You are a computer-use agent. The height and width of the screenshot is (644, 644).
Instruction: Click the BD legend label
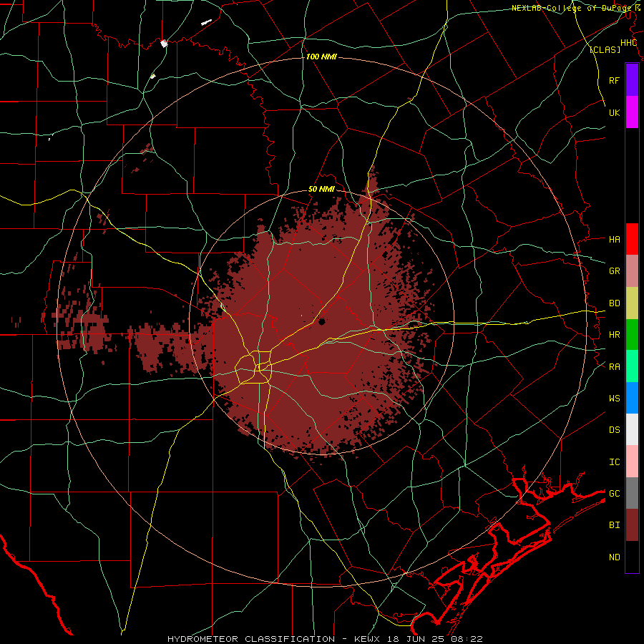coord(614,303)
